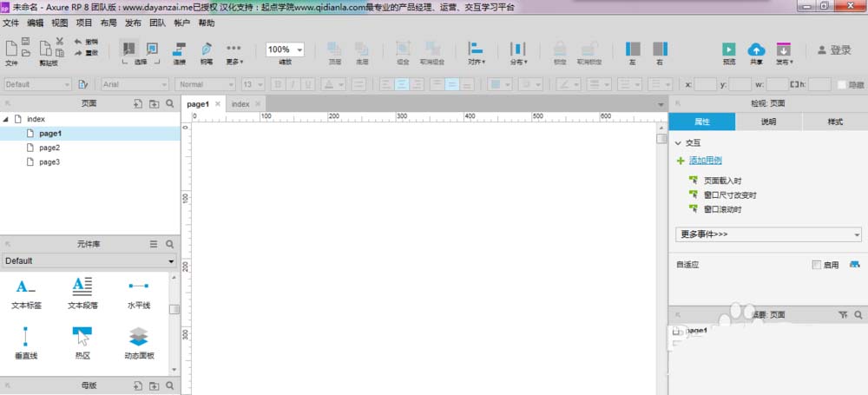The width and height of the screenshot is (868, 395).
Task: Select page3 in the pages tree
Action: click(x=49, y=162)
